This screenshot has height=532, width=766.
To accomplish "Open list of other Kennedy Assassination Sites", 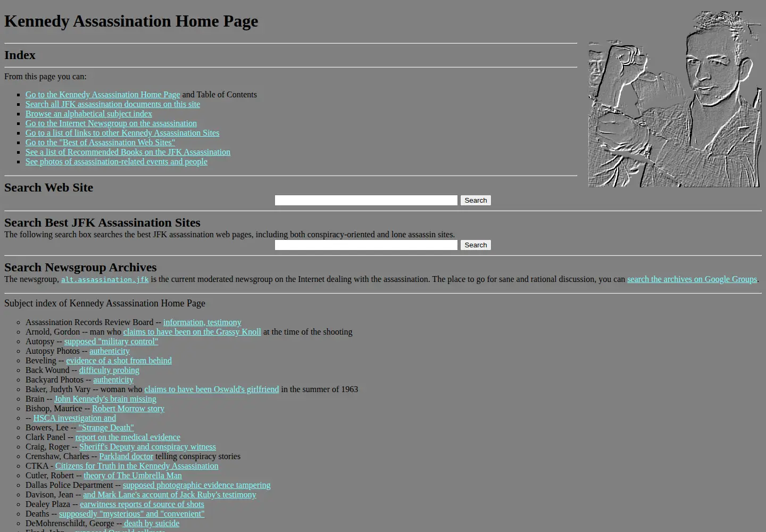I will (x=122, y=133).
